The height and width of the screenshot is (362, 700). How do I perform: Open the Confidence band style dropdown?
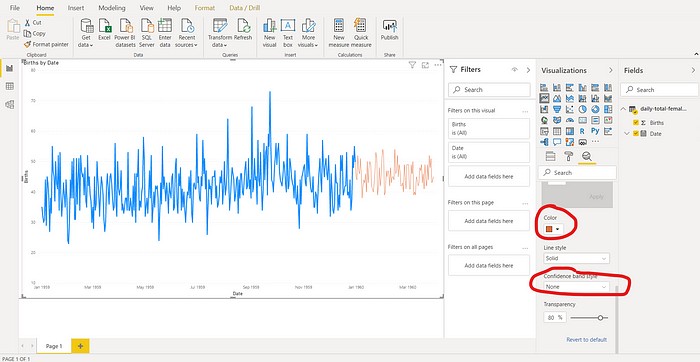pyautogui.click(x=576, y=287)
